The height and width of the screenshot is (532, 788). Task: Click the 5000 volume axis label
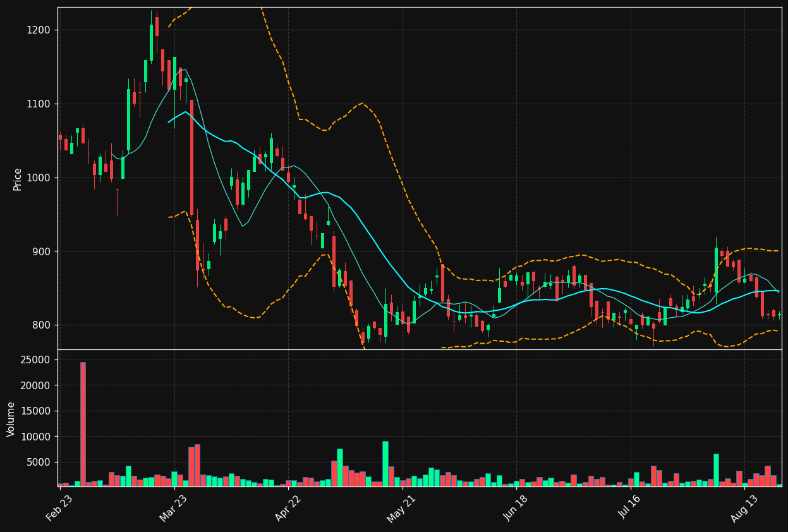pyautogui.click(x=40, y=462)
